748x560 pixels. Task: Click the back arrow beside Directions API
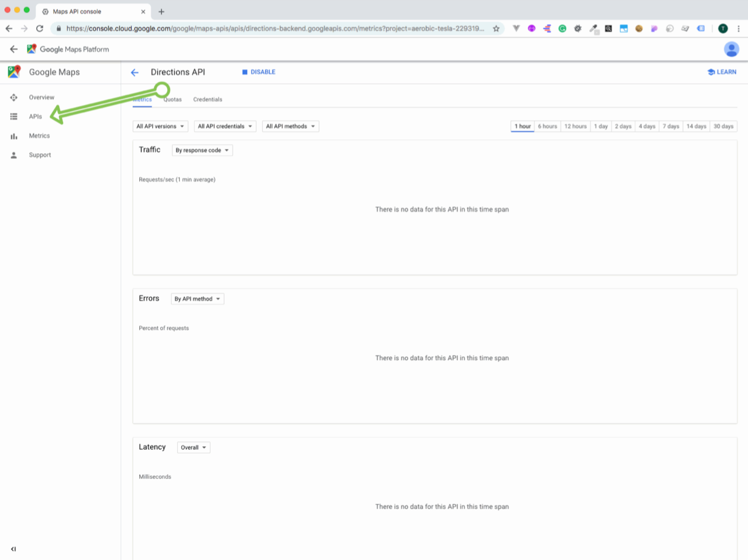135,72
